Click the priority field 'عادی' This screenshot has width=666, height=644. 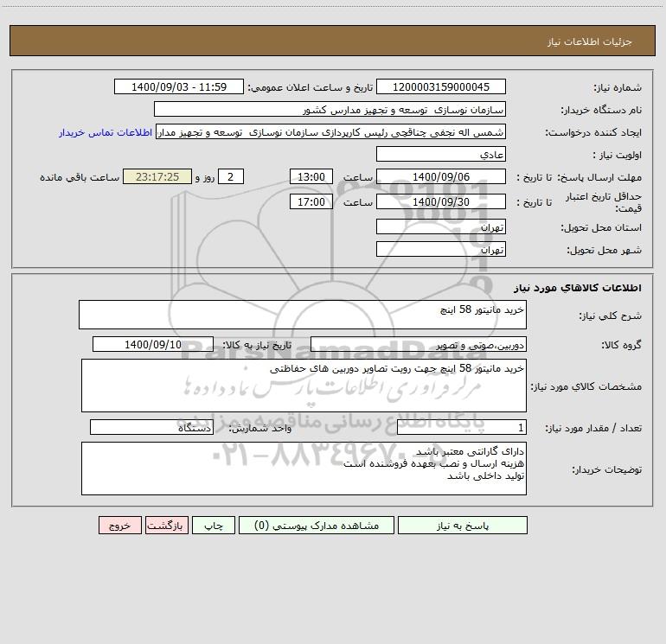(x=441, y=154)
